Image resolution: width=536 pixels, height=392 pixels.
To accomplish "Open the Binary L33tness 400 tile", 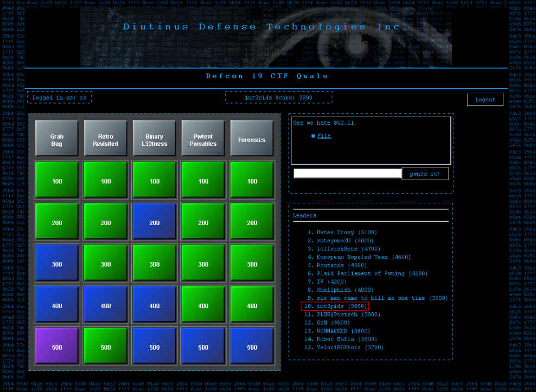I will tap(155, 305).
